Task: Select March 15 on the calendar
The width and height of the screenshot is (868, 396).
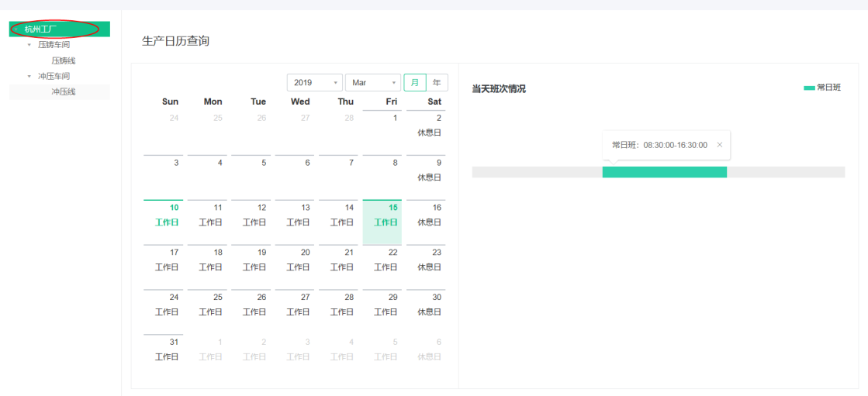Action: 382,222
